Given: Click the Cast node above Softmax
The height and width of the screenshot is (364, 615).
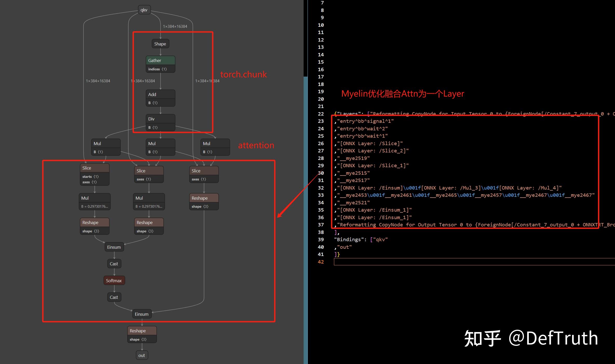Looking at the screenshot, I should tap(114, 264).
